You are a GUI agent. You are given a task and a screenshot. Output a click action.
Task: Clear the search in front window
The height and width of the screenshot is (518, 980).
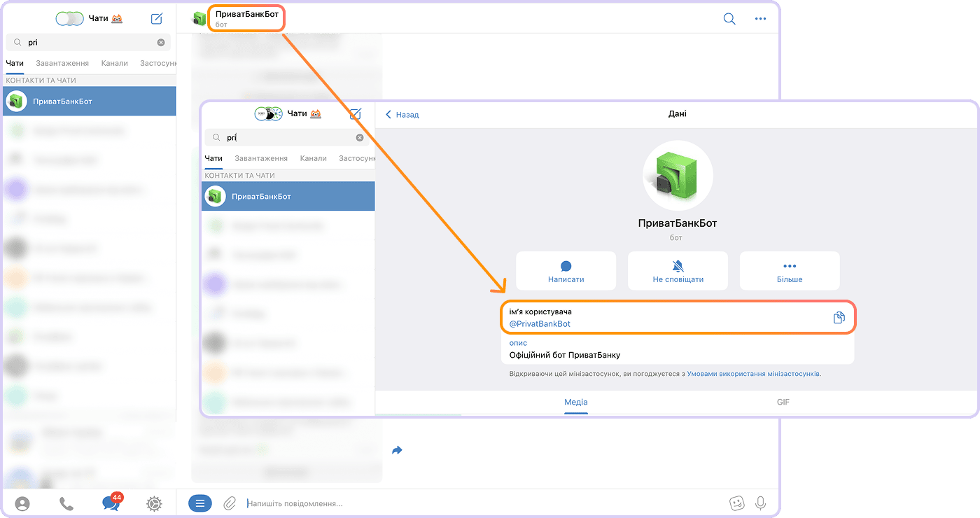[360, 138]
